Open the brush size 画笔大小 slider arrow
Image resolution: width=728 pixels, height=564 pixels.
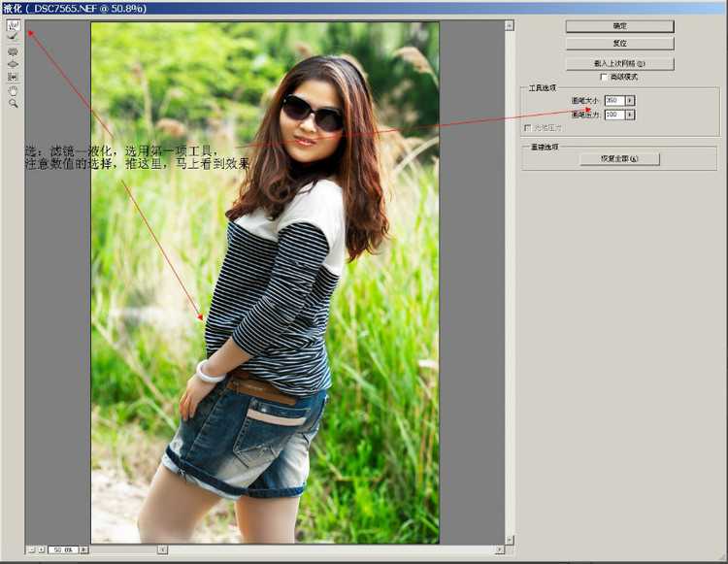coord(630,100)
